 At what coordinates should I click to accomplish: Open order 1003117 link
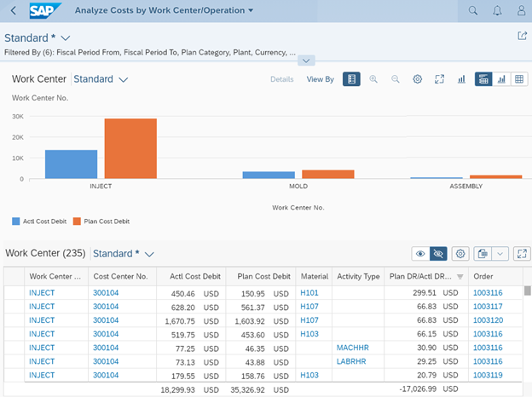[489, 307]
